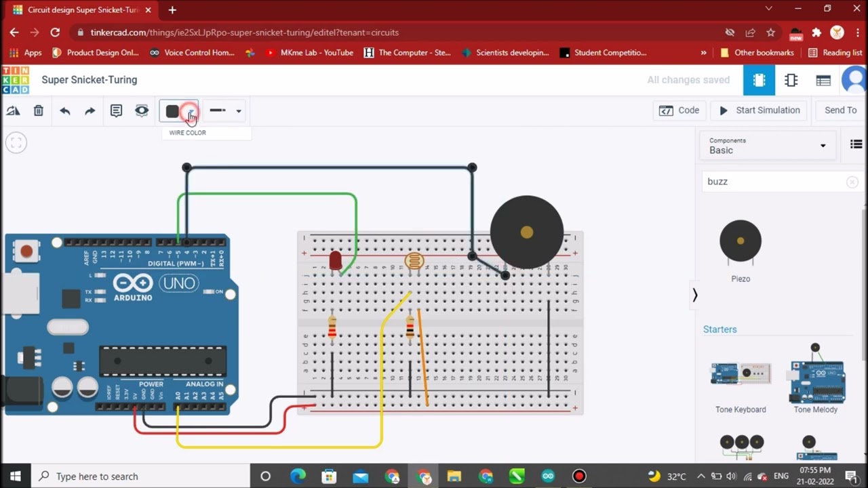
Task: Open Student Competitio... bookmark
Action: [x=604, y=52]
